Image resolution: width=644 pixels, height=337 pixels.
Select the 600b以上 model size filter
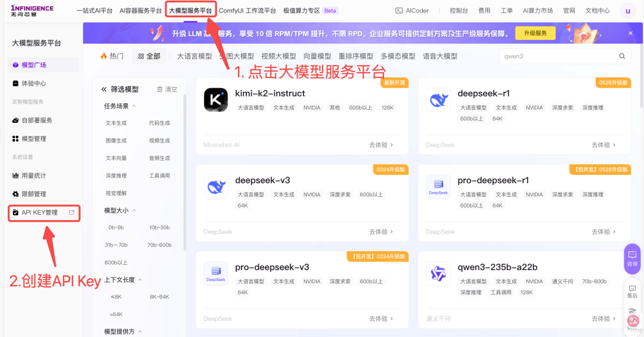coord(116,262)
